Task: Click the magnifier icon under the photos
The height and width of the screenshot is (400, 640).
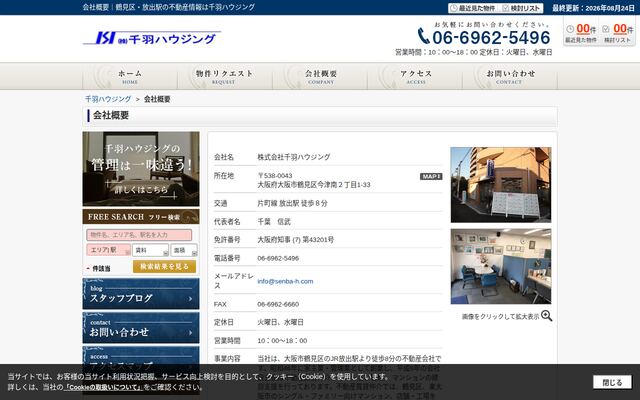Action: coord(547,316)
